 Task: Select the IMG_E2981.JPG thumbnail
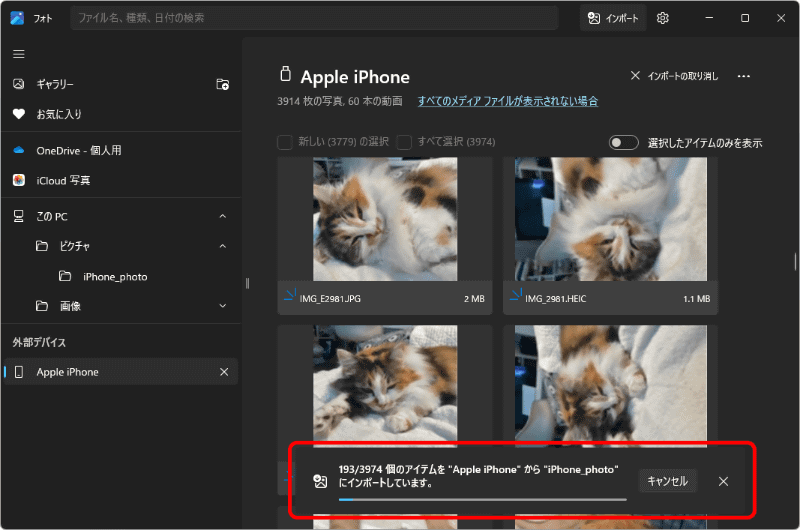[x=385, y=219]
